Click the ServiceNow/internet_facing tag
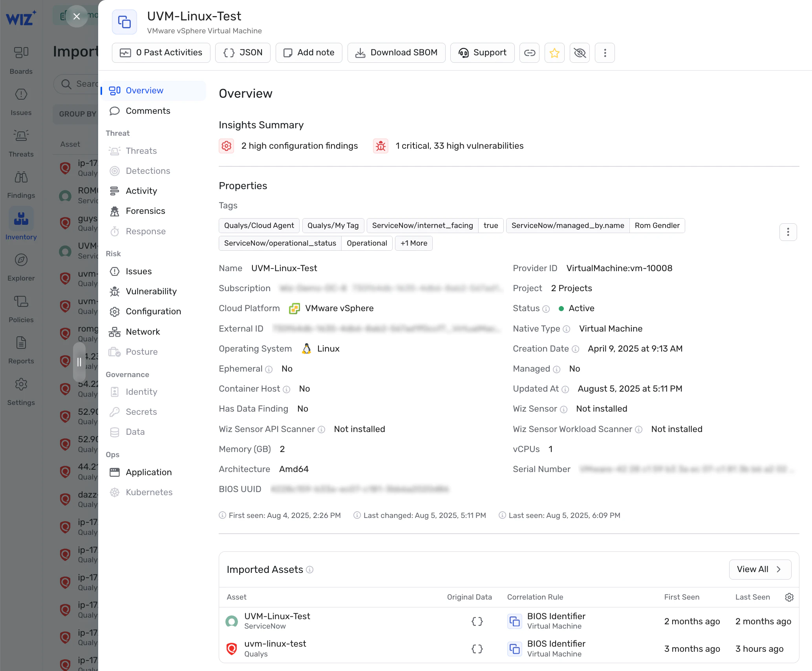The height and width of the screenshot is (671, 812). click(422, 226)
